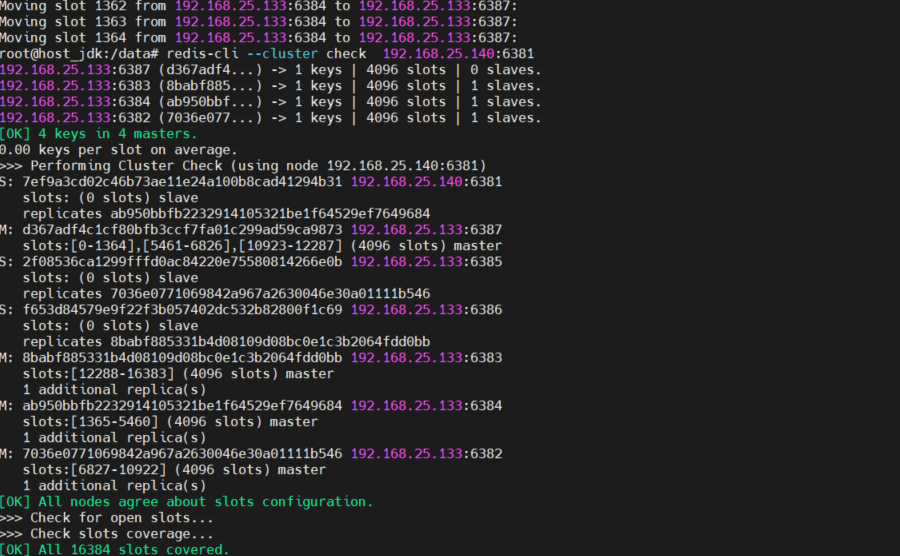Click the 'Moving slot 1364' line

point(259,38)
